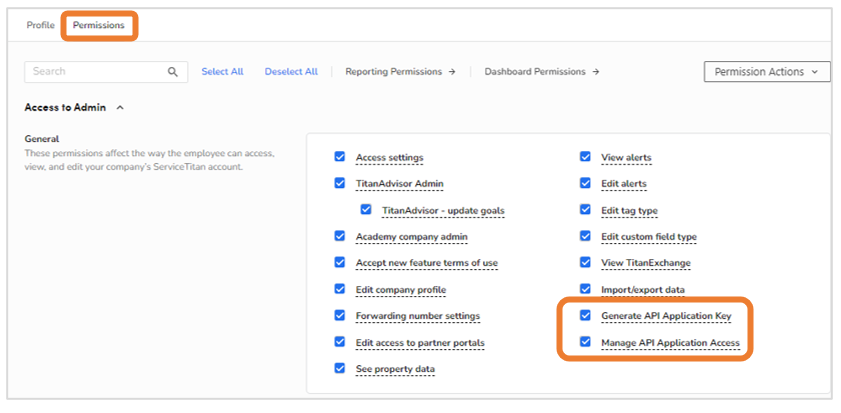Toggle the Import/export data checkbox
Viewport: 841px width, 413px height.
coord(585,289)
